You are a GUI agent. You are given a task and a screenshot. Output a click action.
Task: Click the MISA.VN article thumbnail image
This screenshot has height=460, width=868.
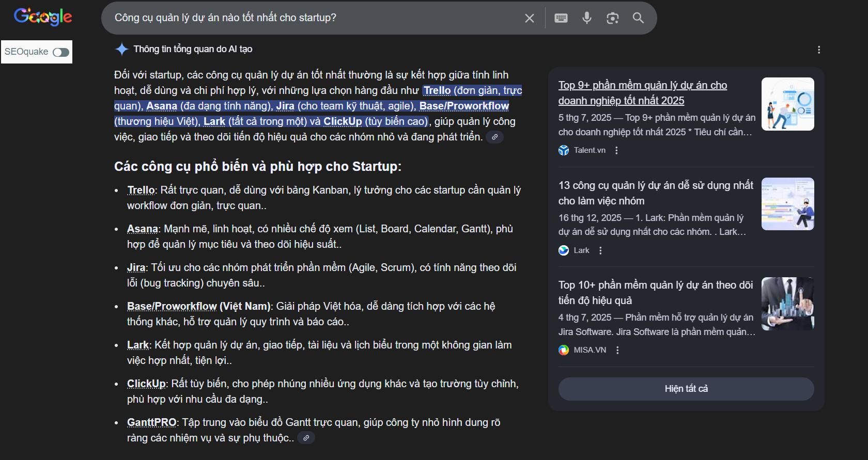click(787, 304)
